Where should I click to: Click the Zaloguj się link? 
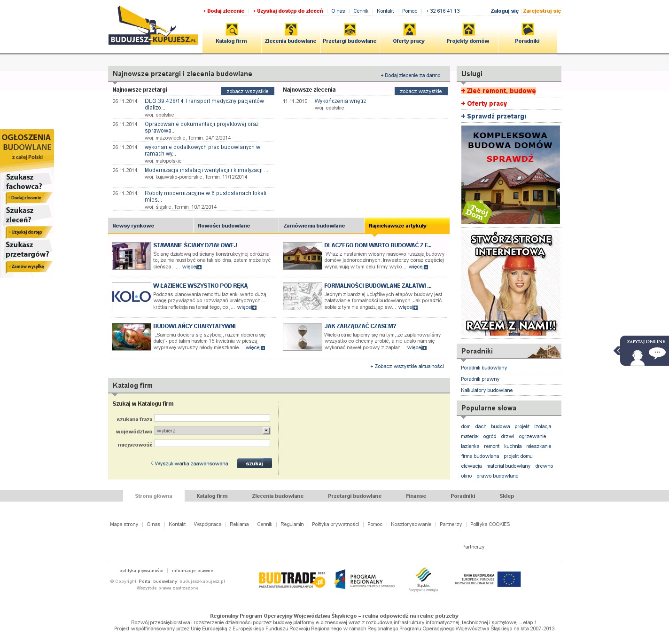[505, 11]
